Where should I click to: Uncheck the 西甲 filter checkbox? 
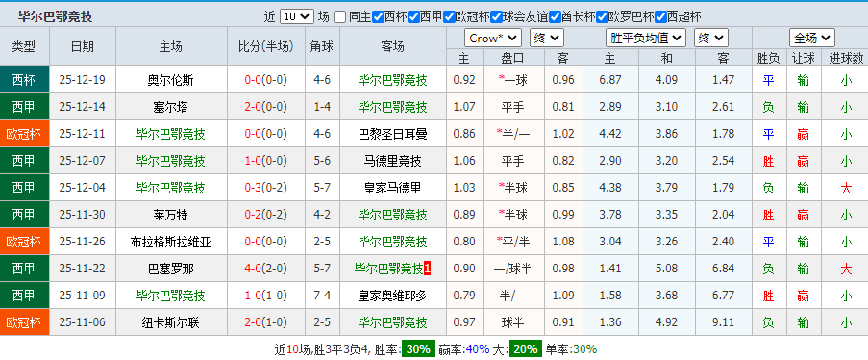coord(413,16)
